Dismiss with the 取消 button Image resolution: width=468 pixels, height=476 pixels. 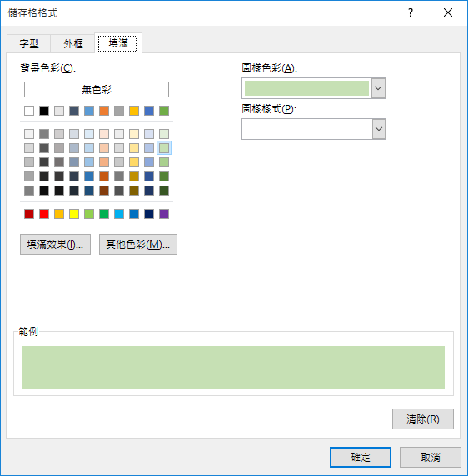click(431, 457)
